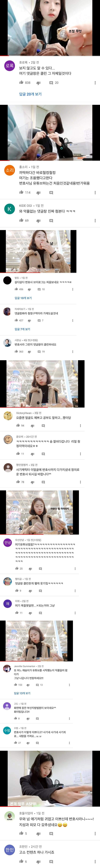
Task: Like the comment by KIDE OGI
Action: (22, 220)
